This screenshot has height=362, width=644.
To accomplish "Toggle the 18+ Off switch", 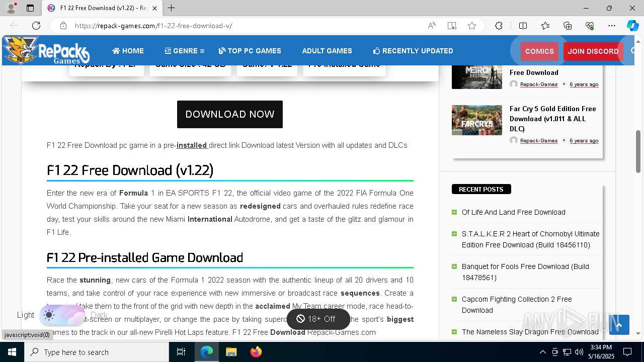I will [x=318, y=319].
